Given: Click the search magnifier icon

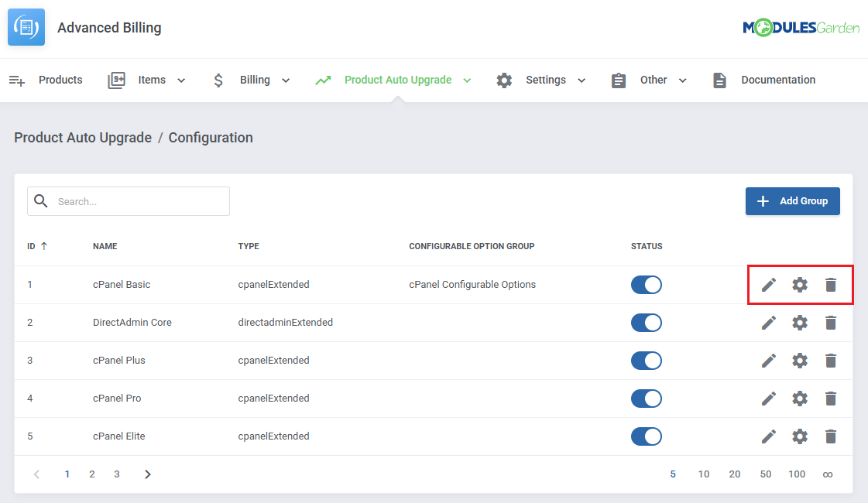Looking at the screenshot, I should click(x=41, y=201).
